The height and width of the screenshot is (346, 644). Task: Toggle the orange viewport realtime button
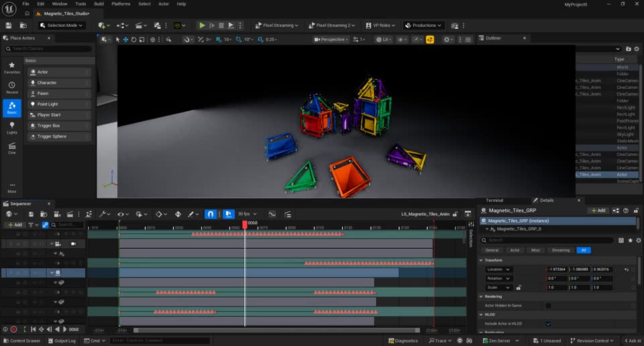430,40
